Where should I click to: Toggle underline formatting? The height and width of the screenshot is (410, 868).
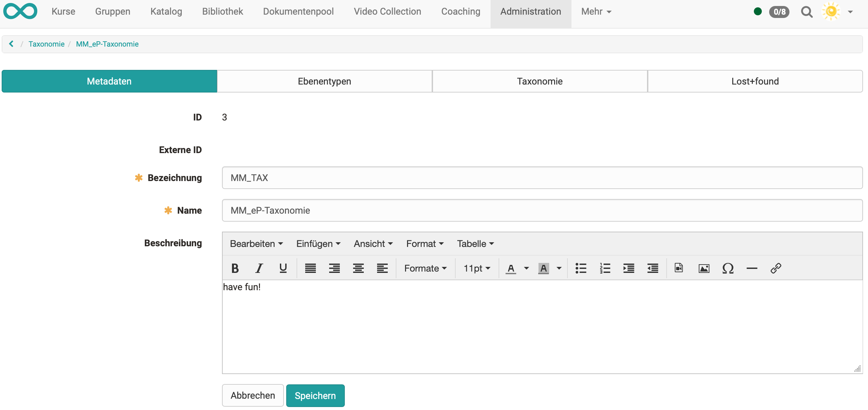pyautogui.click(x=283, y=268)
